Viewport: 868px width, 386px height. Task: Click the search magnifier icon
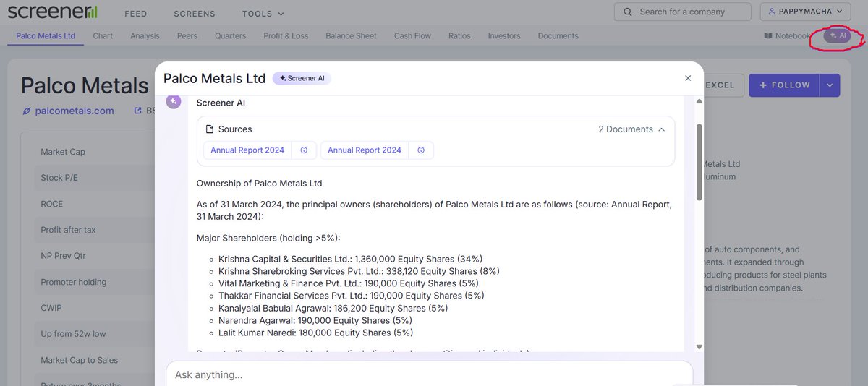pyautogui.click(x=628, y=12)
